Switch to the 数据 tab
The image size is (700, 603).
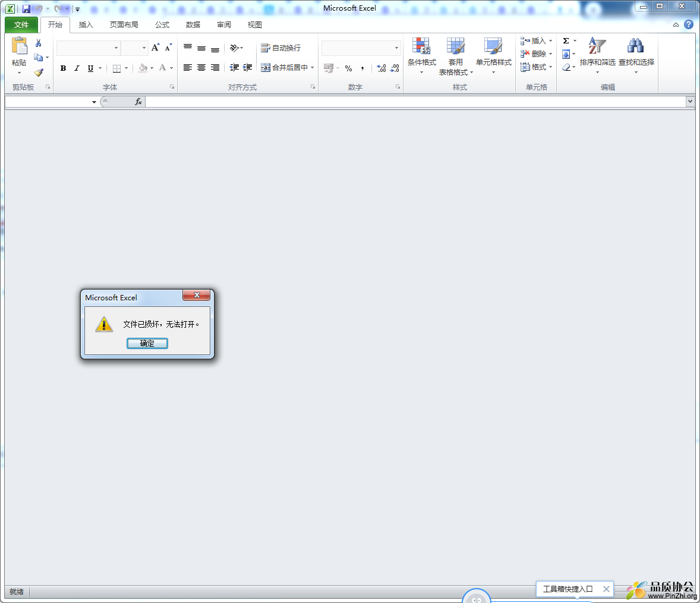point(193,24)
